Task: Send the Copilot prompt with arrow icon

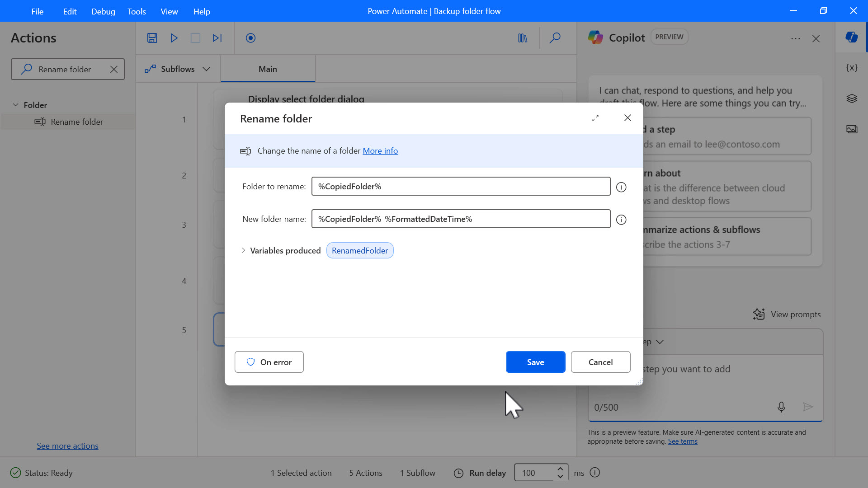Action: coord(808,407)
